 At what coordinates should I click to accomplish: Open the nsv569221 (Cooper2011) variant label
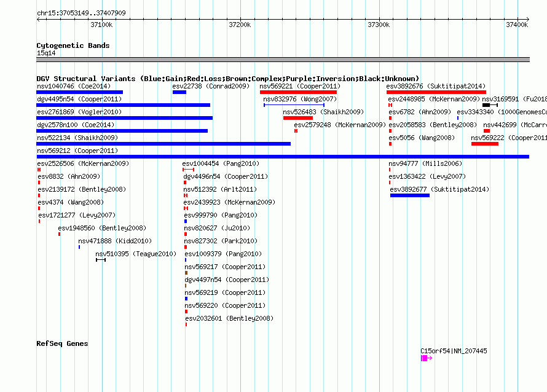pyautogui.click(x=300, y=86)
